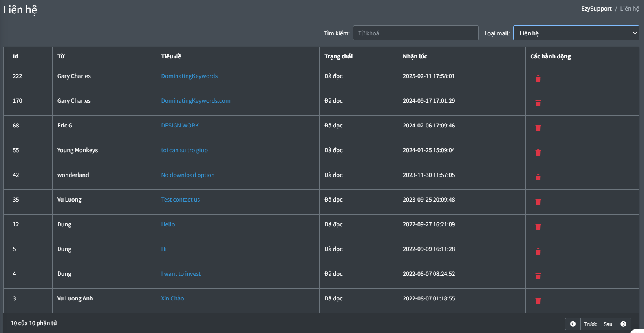Focus the Từ khoá search field
The image size is (644, 333).
click(x=415, y=33)
